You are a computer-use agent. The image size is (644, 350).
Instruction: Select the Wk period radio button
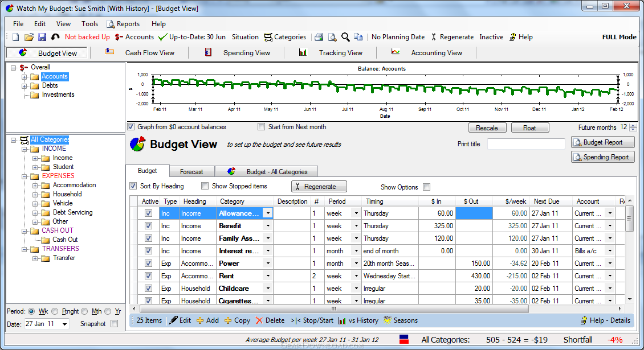(31, 311)
